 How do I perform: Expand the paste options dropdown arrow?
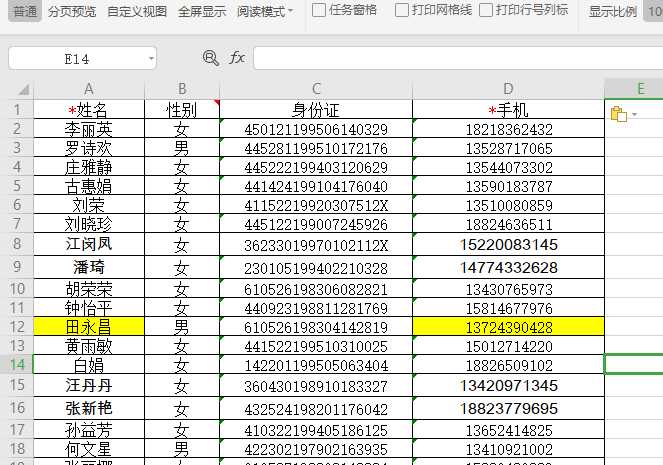pos(634,114)
